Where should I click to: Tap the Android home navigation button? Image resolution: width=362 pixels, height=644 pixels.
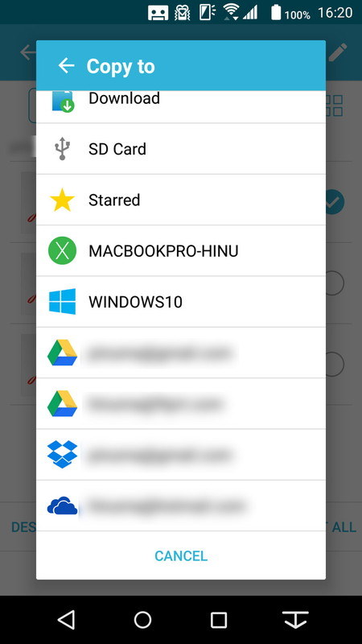tap(143, 619)
